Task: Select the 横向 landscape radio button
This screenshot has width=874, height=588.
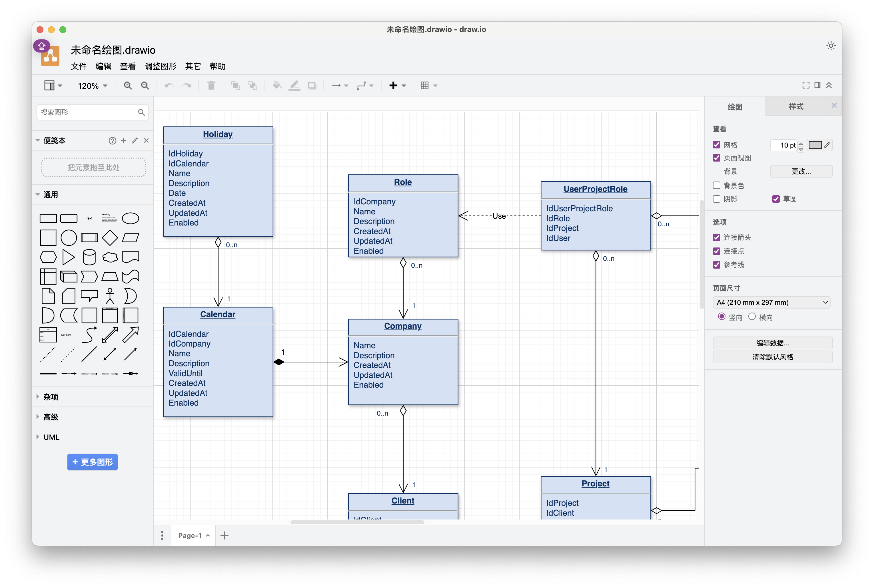Action: pos(752,317)
